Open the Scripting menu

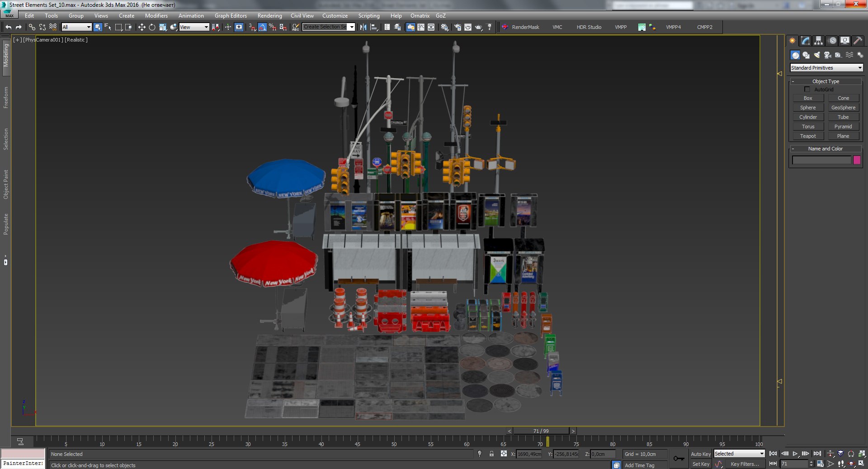[x=369, y=16]
